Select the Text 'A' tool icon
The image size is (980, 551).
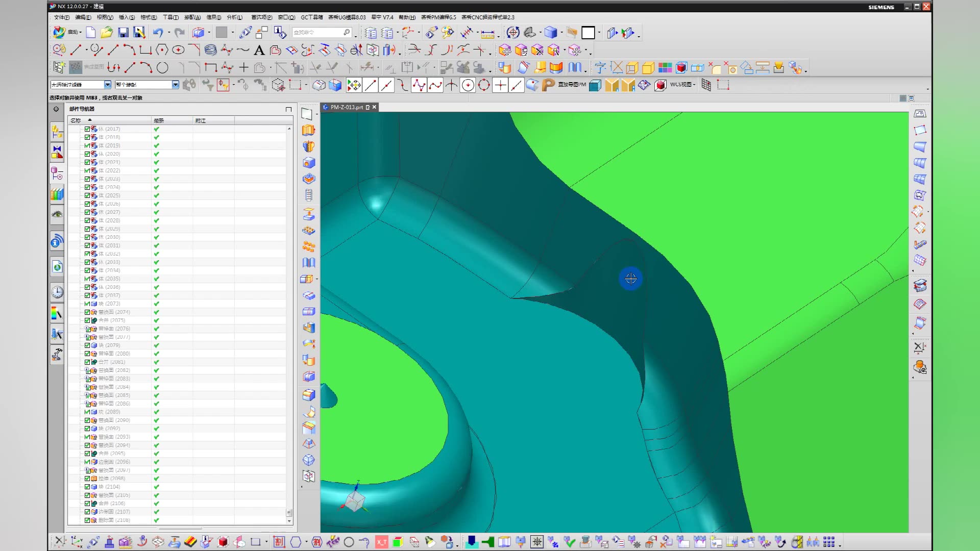coord(259,50)
